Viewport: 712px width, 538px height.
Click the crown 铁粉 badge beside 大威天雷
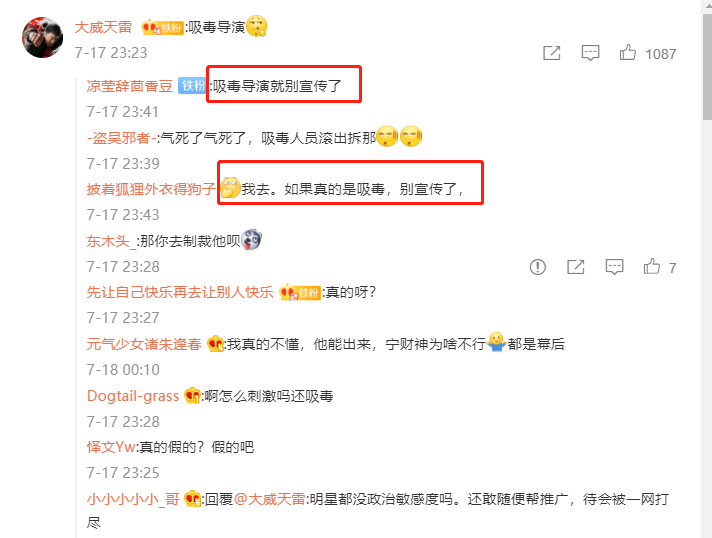pyautogui.click(x=162, y=28)
